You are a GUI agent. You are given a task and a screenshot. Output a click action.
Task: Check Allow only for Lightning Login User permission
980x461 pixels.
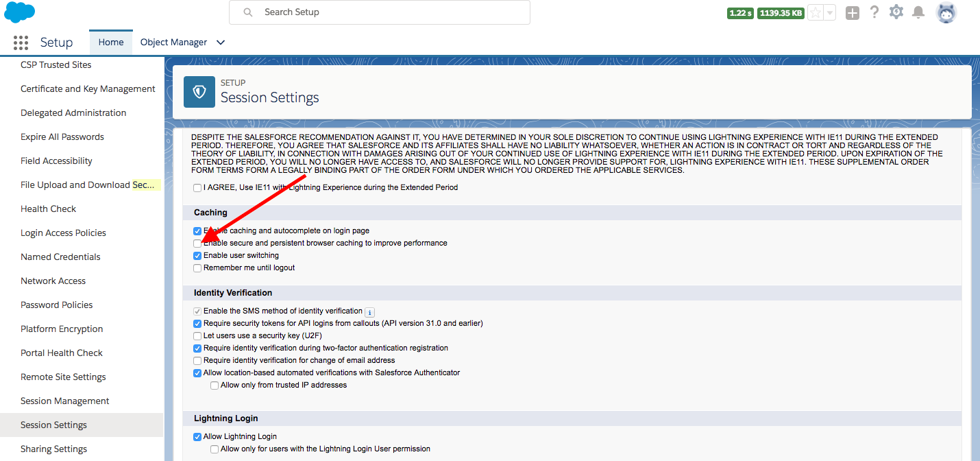tap(215, 449)
